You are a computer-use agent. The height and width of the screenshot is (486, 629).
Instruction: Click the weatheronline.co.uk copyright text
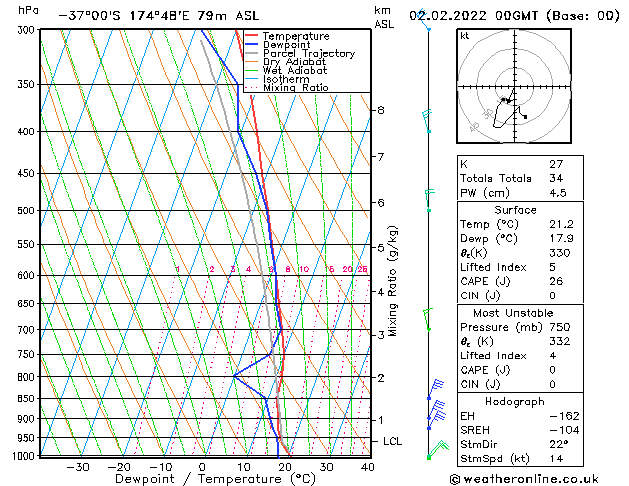tap(524, 479)
